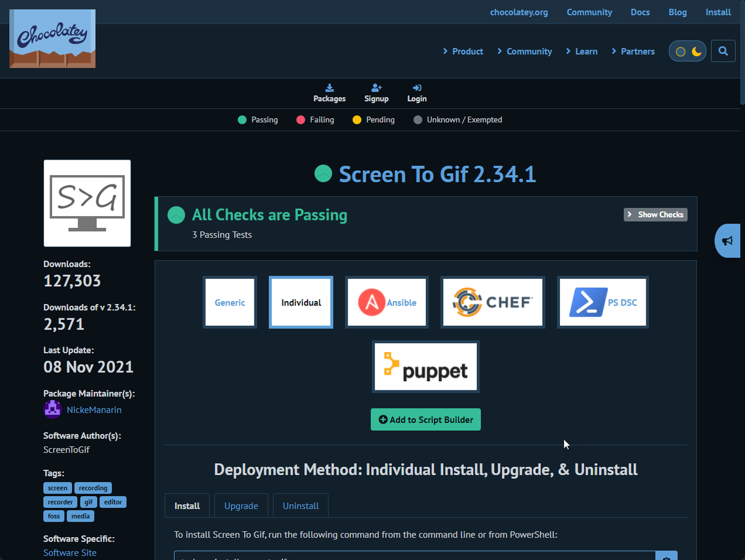Open Install link in top bar

718,12
